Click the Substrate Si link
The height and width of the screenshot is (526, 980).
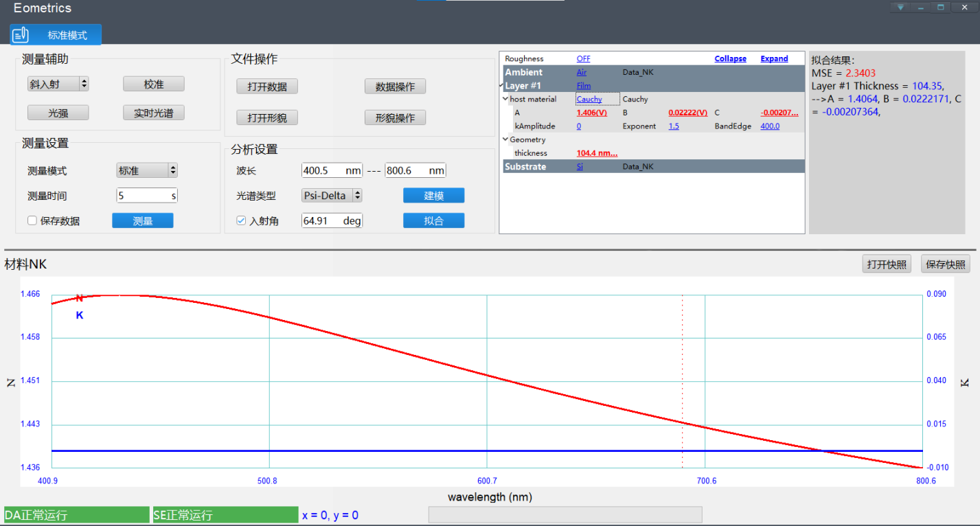click(x=580, y=167)
